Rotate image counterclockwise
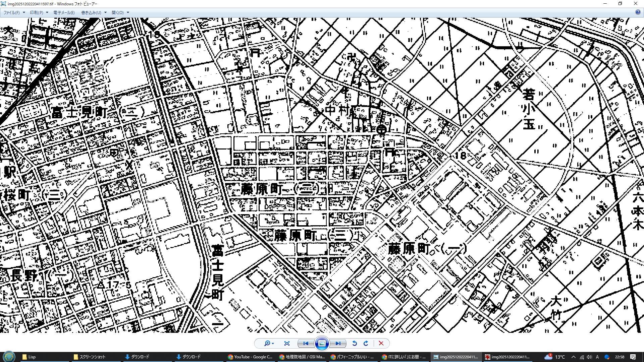644x362 pixels. click(355, 343)
